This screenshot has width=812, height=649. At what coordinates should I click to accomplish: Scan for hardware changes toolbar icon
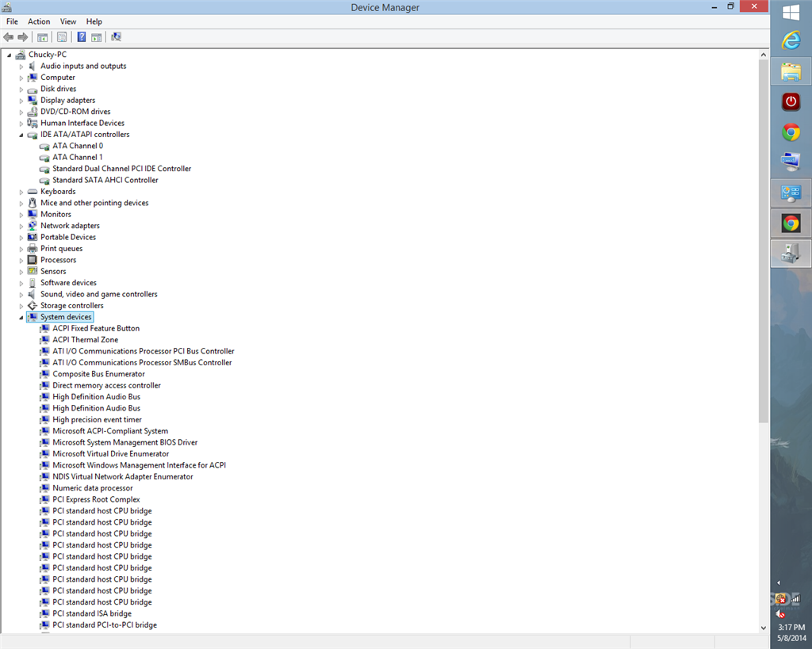click(116, 36)
